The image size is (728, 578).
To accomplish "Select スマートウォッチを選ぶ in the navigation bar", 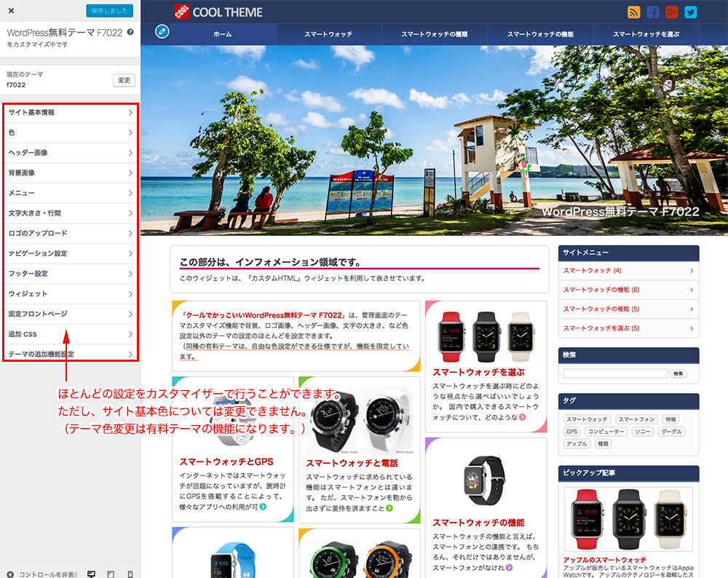I will 646,34.
